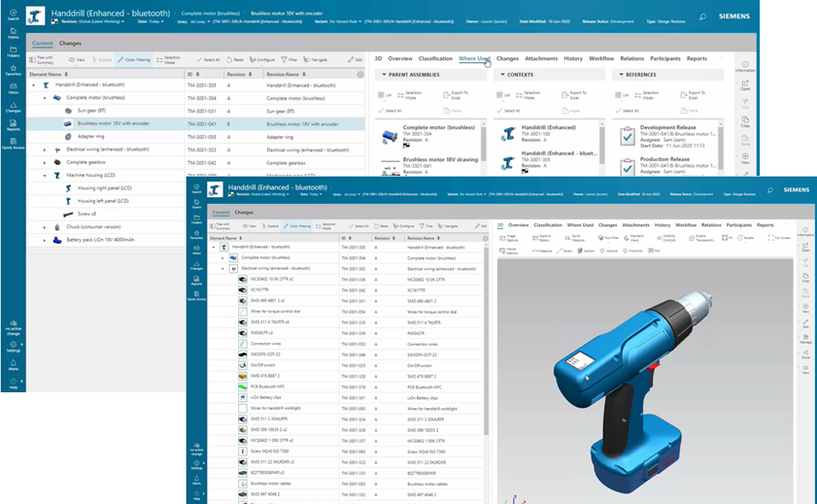Select Development Release reference card
The width and height of the screenshot is (817, 504).
(667, 136)
